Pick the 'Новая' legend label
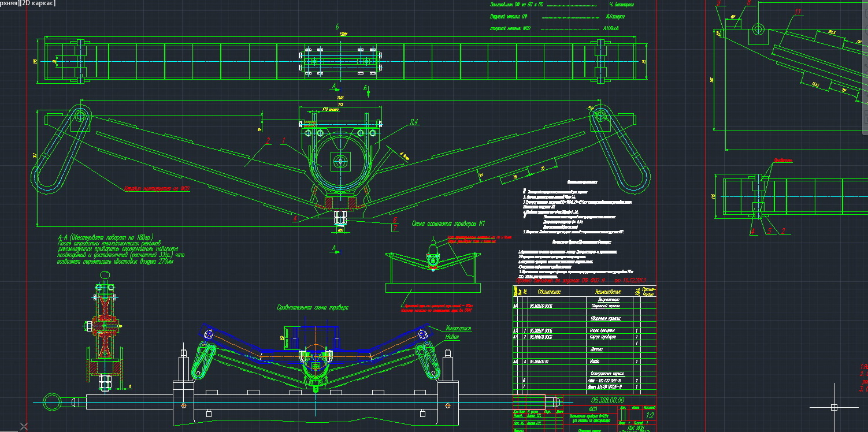The width and height of the screenshot is (868, 432). [452, 336]
